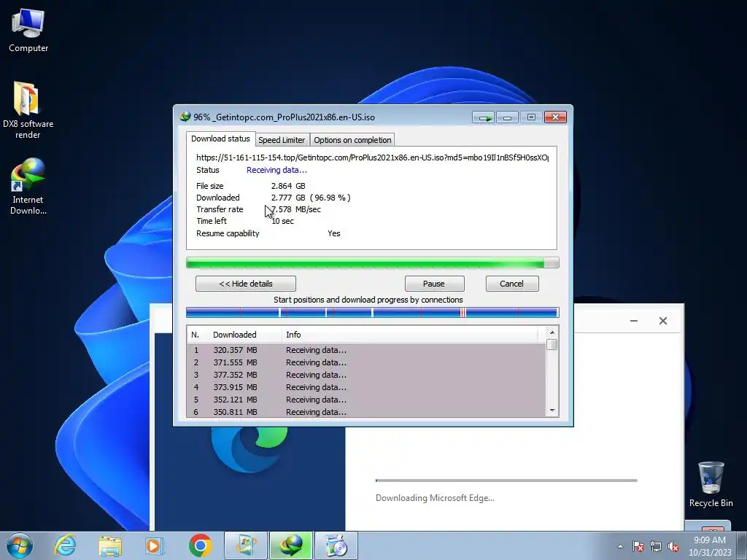
Task: Select connection row with 352.121 MB
Action: coord(366,400)
